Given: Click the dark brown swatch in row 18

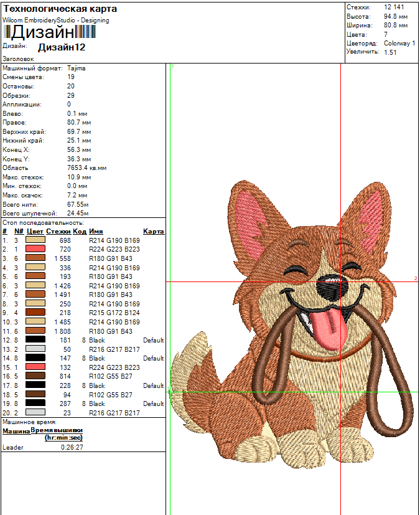Looking at the screenshot, I should [x=35, y=394].
